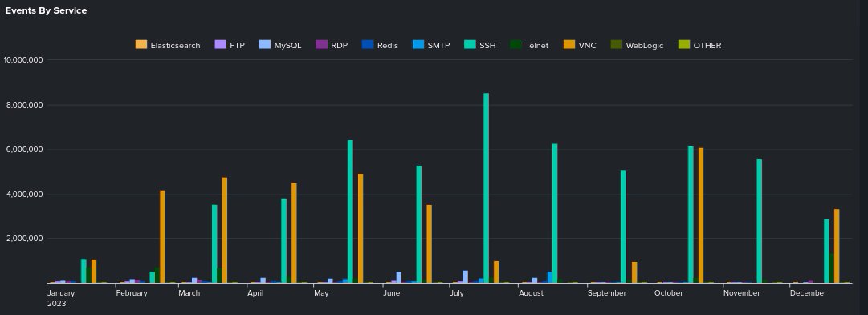The width and height of the screenshot is (868, 315).
Task: Toggle the SSH legend label
Action: tap(487, 45)
